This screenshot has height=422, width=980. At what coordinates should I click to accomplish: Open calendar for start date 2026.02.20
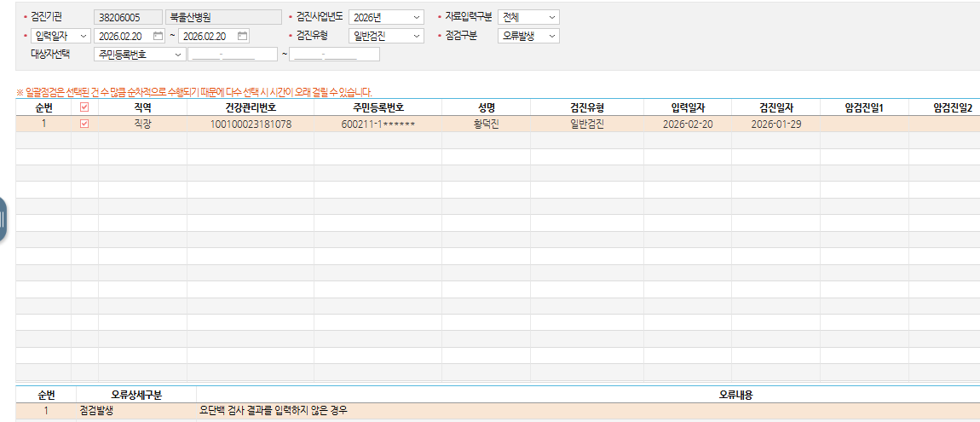point(159,36)
